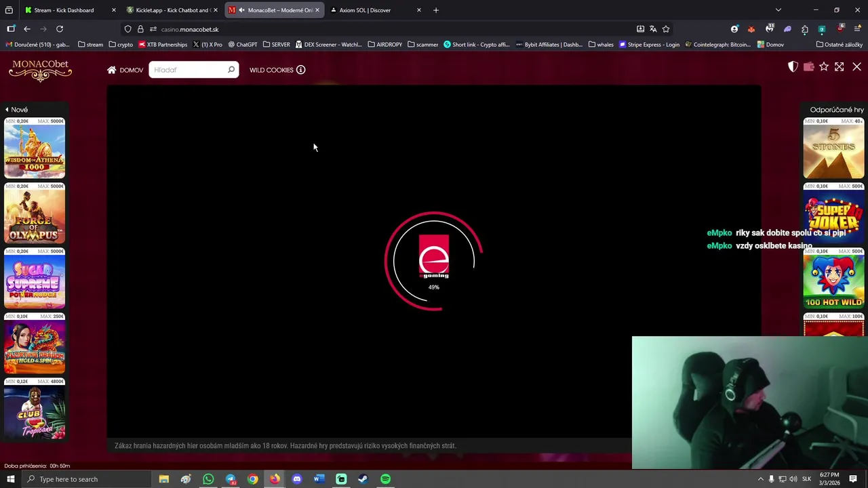Image resolution: width=868 pixels, height=488 pixels.
Task: Expand game to fullscreen with arrows icon
Action: (840, 66)
